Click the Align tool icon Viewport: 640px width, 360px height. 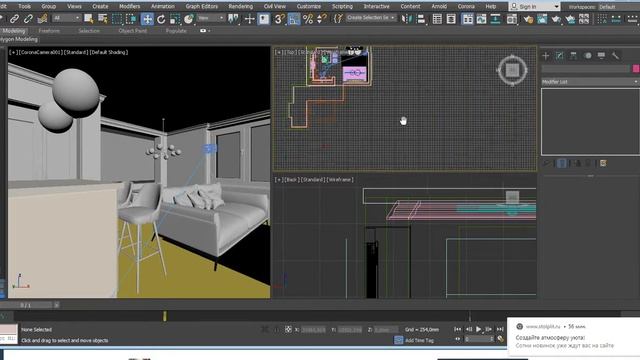[x=421, y=19]
